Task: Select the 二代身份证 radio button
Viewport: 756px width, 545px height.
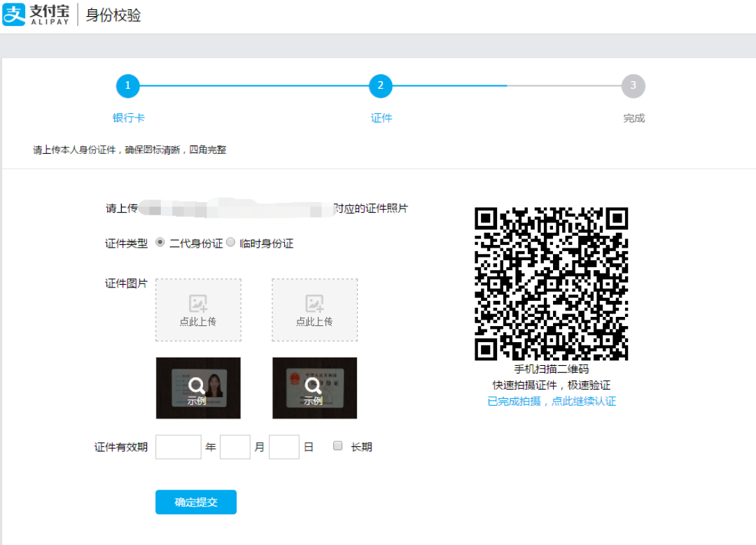Action: pos(160,242)
